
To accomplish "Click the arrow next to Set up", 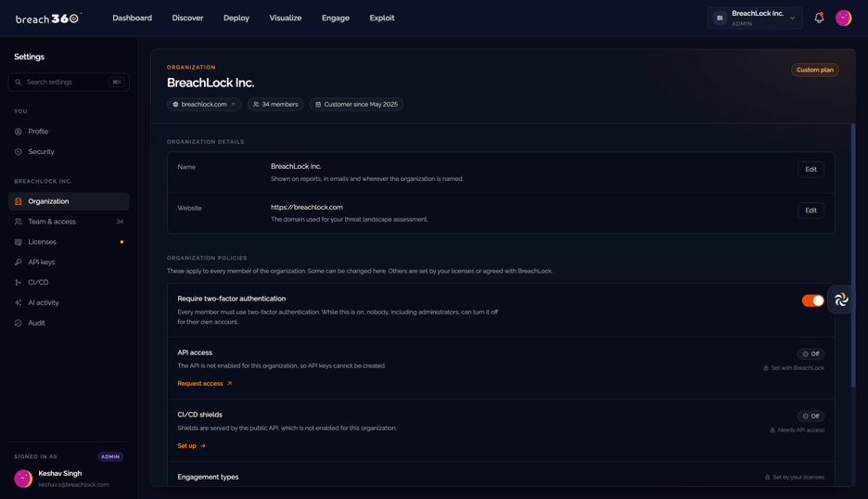I will click(202, 445).
